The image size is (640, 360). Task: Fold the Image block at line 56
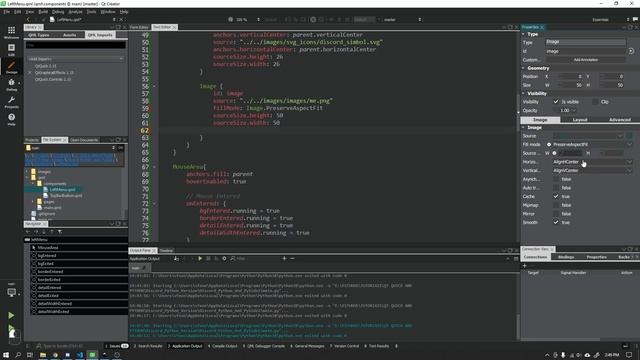154,87
